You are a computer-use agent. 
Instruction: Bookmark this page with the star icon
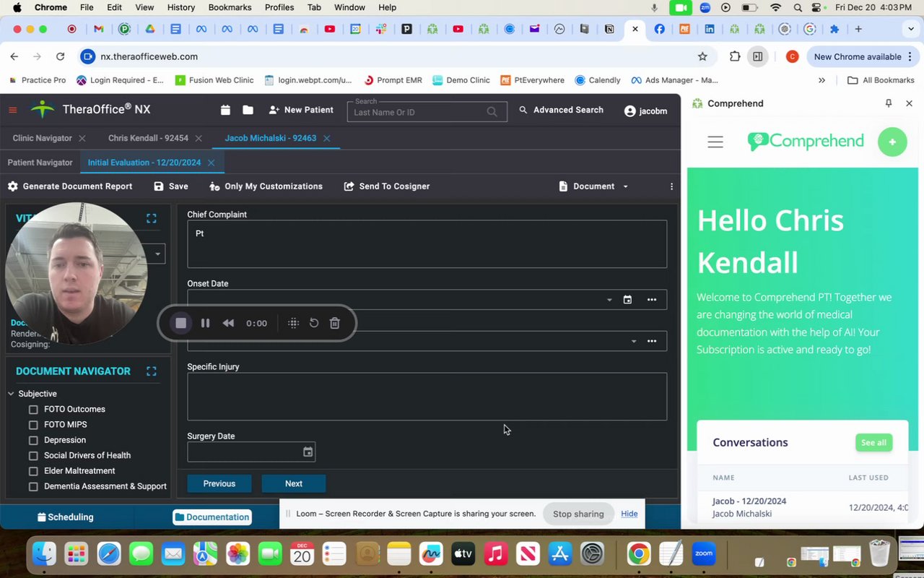coord(702,56)
